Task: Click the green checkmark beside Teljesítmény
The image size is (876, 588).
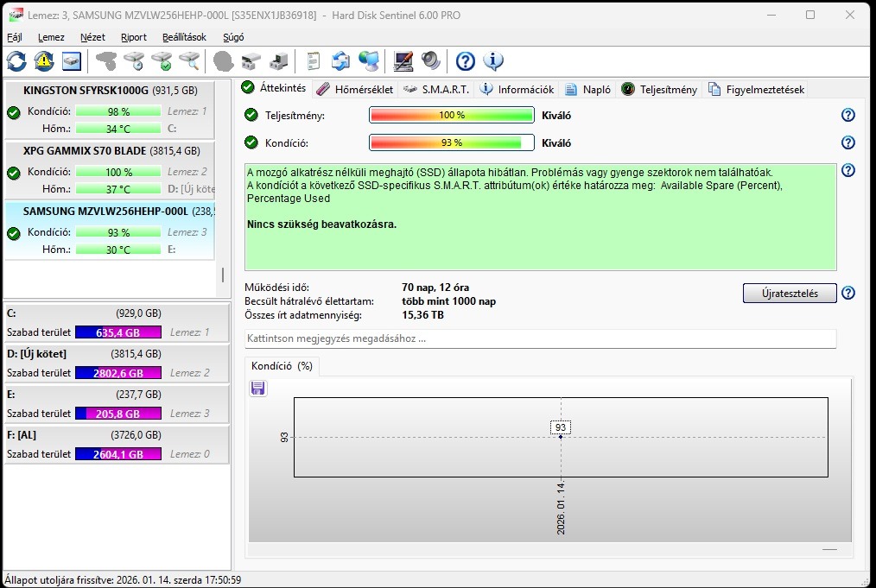Action: tap(251, 114)
